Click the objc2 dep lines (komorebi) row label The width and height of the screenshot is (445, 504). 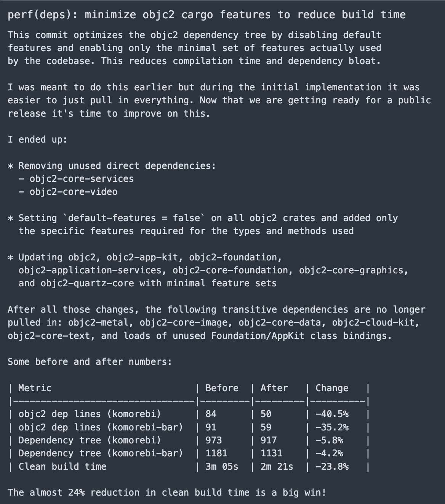click(90, 414)
